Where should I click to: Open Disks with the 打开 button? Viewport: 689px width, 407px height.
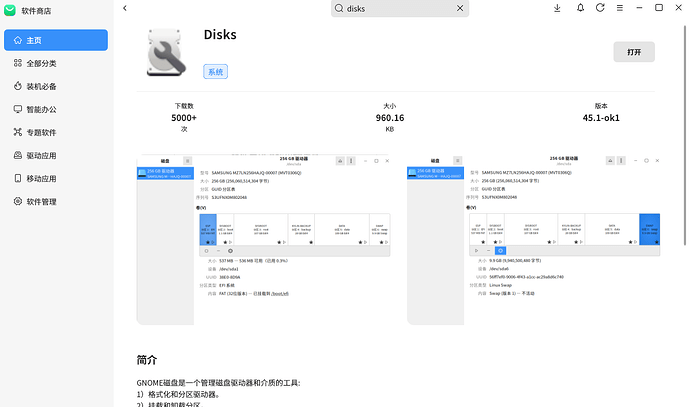pos(634,52)
